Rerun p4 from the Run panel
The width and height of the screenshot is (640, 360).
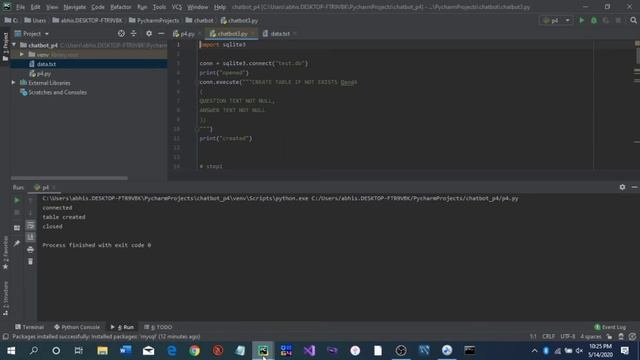[17, 200]
